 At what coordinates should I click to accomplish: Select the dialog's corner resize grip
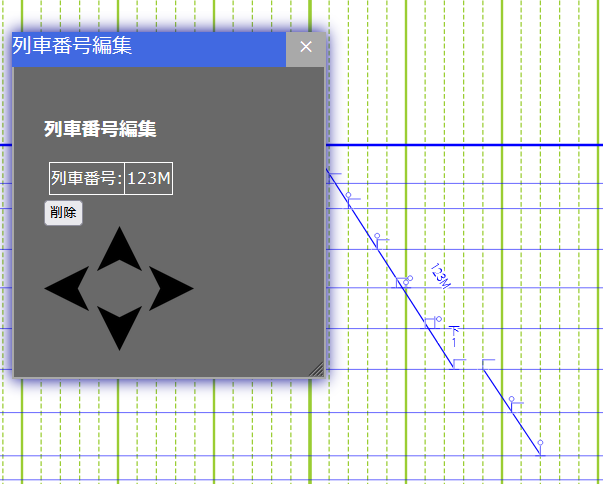(x=317, y=369)
